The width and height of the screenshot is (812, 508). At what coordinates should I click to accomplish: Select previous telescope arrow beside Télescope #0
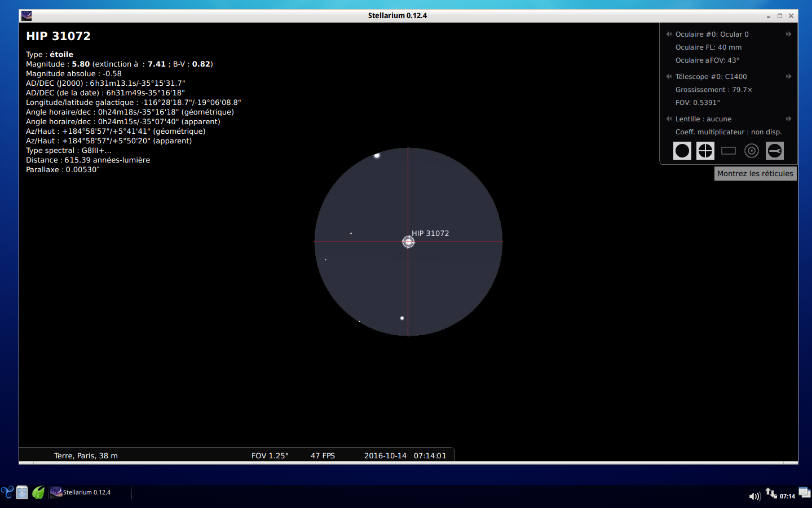pos(669,76)
